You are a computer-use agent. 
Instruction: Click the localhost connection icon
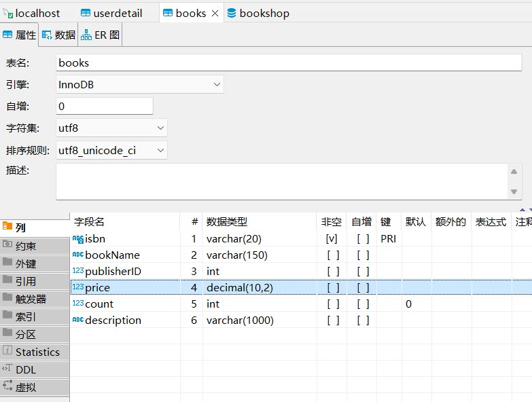[x=7, y=14]
